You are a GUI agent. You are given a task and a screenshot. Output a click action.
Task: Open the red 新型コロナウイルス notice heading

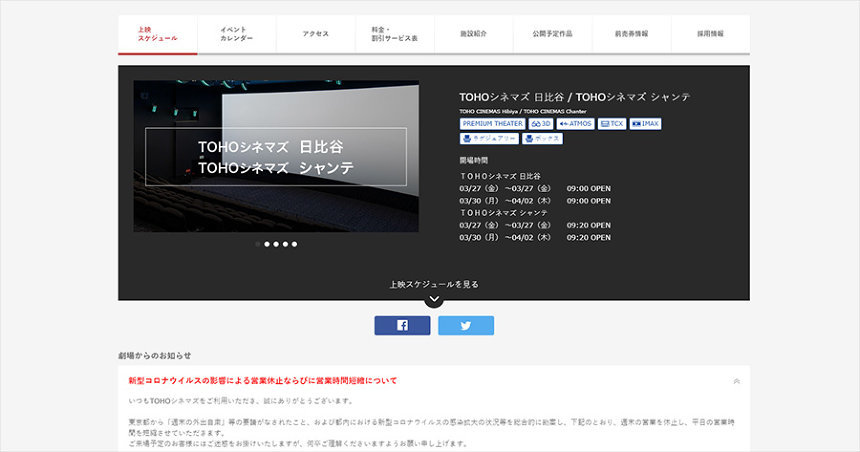263,381
